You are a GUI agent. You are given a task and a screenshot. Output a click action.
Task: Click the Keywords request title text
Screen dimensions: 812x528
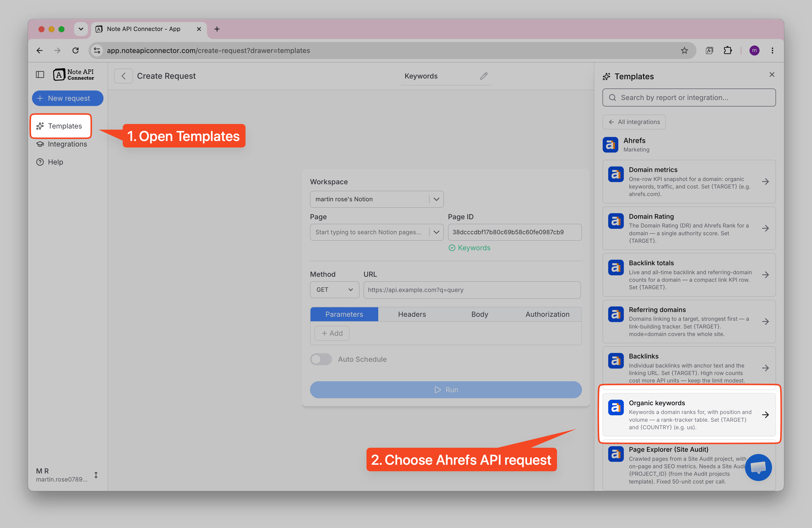421,76
